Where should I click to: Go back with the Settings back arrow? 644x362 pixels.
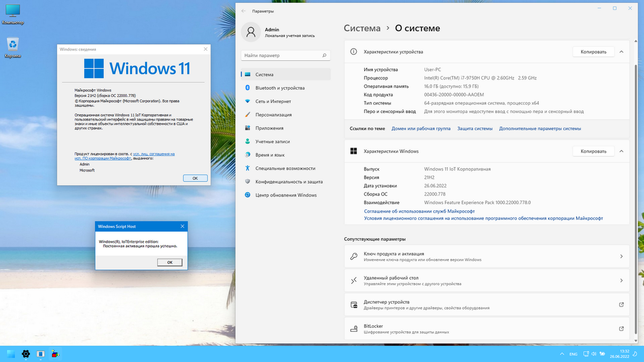point(244,11)
